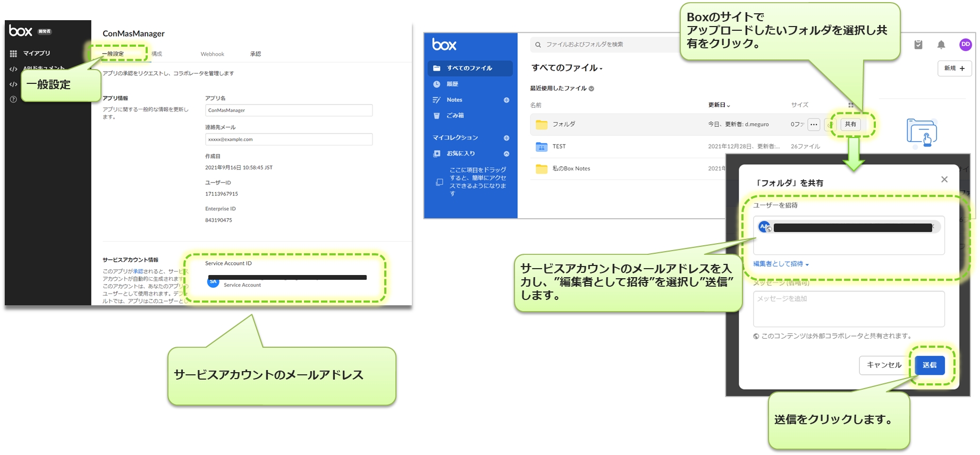Switch to the Webhook tab
980x455 pixels.
[x=212, y=54]
